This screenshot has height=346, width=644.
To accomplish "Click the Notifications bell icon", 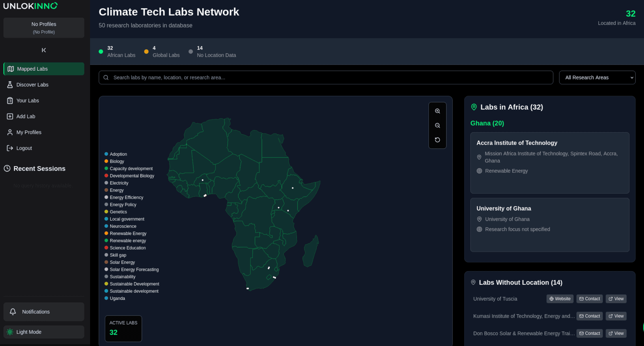I will coord(13,312).
